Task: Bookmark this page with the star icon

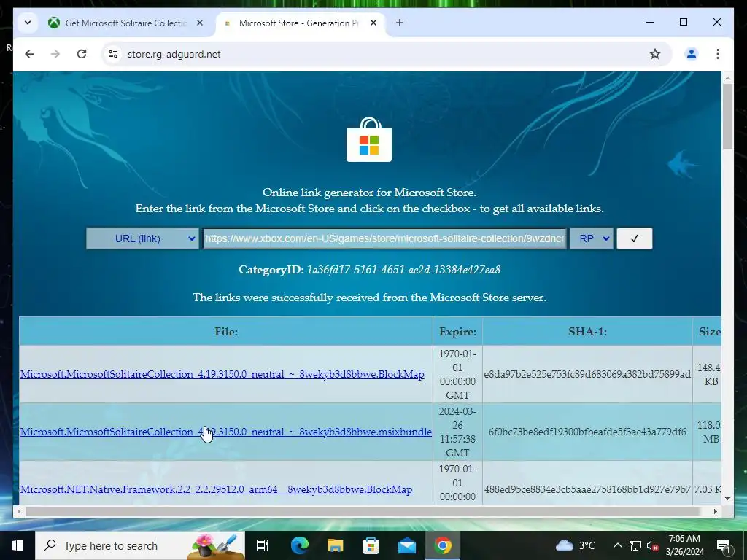Action: [x=655, y=54]
